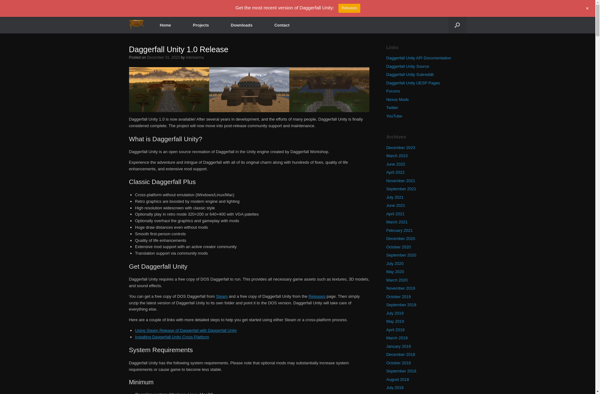The height and width of the screenshot is (394, 600).
Task: Open the Nexus Mods sidebar link
Action: click(x=397, y=99)
